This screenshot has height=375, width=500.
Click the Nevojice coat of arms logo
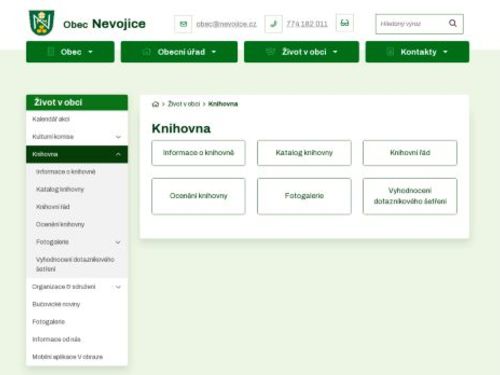point(42,23)
